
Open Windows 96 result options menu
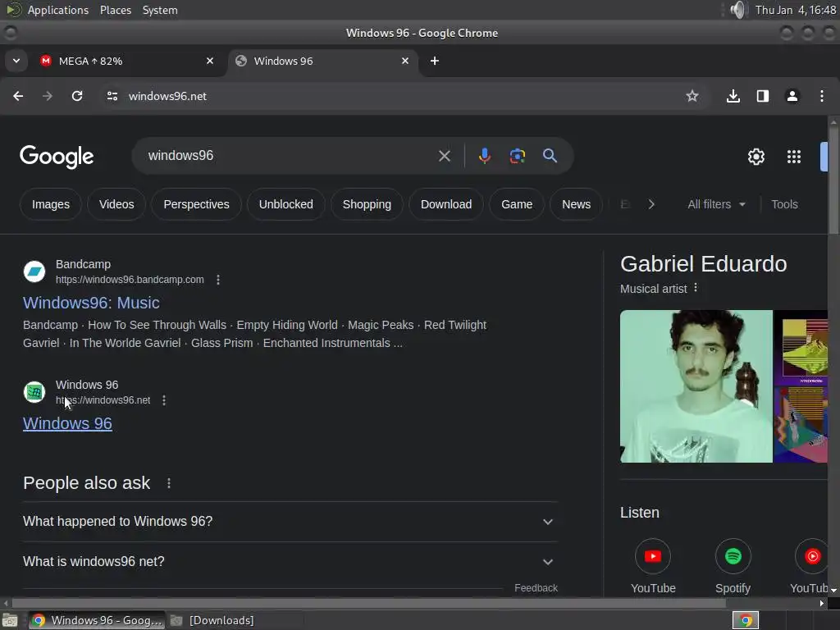coord(164,400)
